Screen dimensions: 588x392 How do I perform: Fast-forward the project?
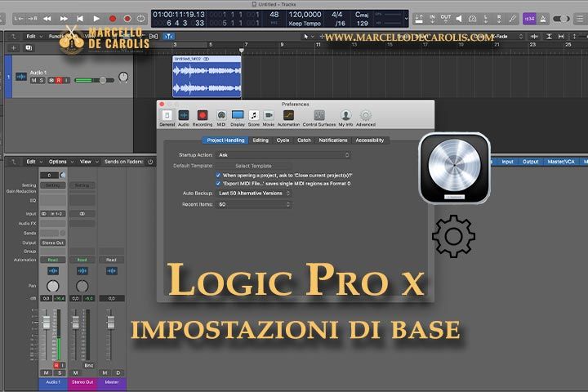point(64,19)
